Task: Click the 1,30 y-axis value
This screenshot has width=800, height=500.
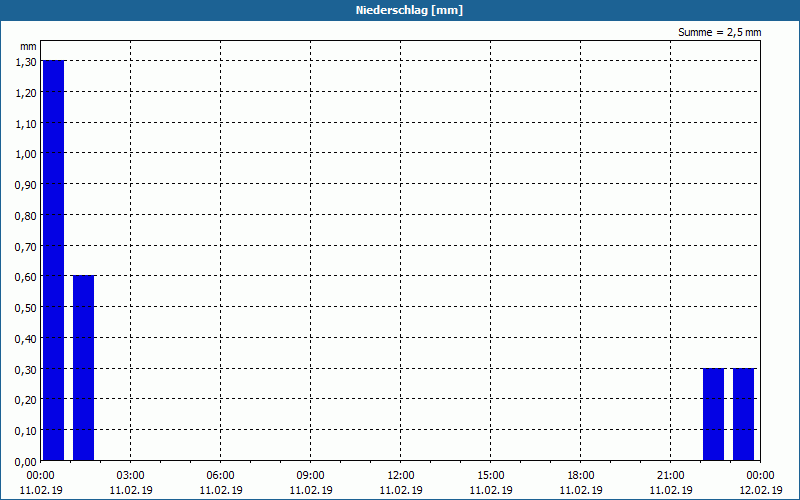Action: (x=26, y=62)
